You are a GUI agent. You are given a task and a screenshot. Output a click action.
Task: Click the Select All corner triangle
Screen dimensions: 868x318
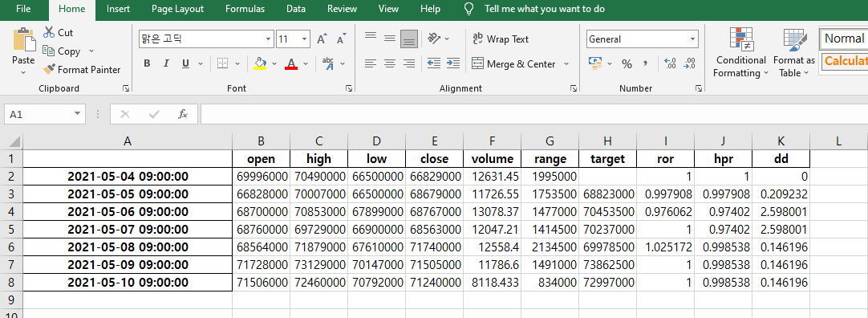(x=14, y=141)
